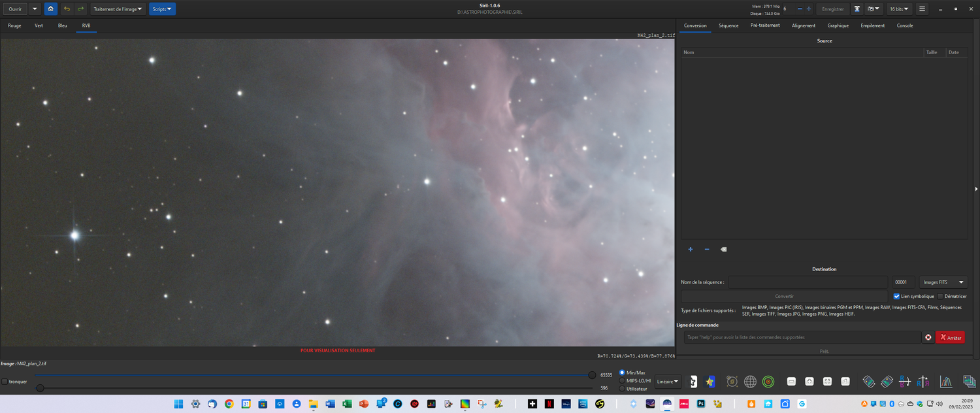The height and width of the screenshot is (413, 980).
Task: Open the Linéaire display mode dropdown
Action: point(666,381)
